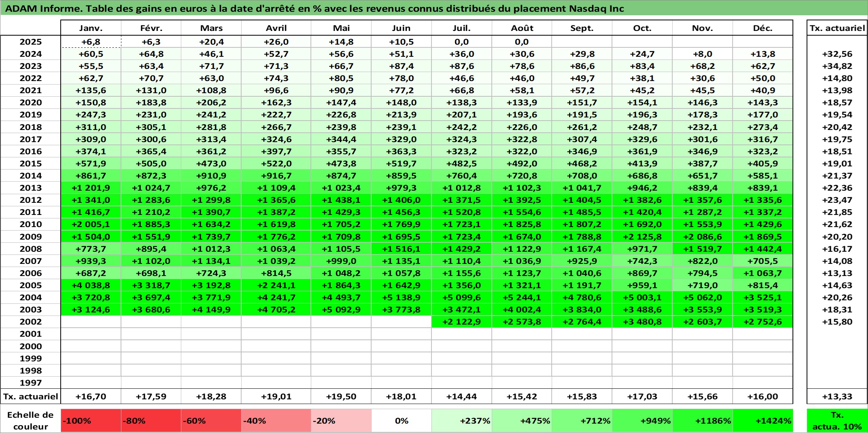Click the cell showing +4 038,8
Image resolution: width=868 pixels, height=433 pixels.
(x=91, y=285)
